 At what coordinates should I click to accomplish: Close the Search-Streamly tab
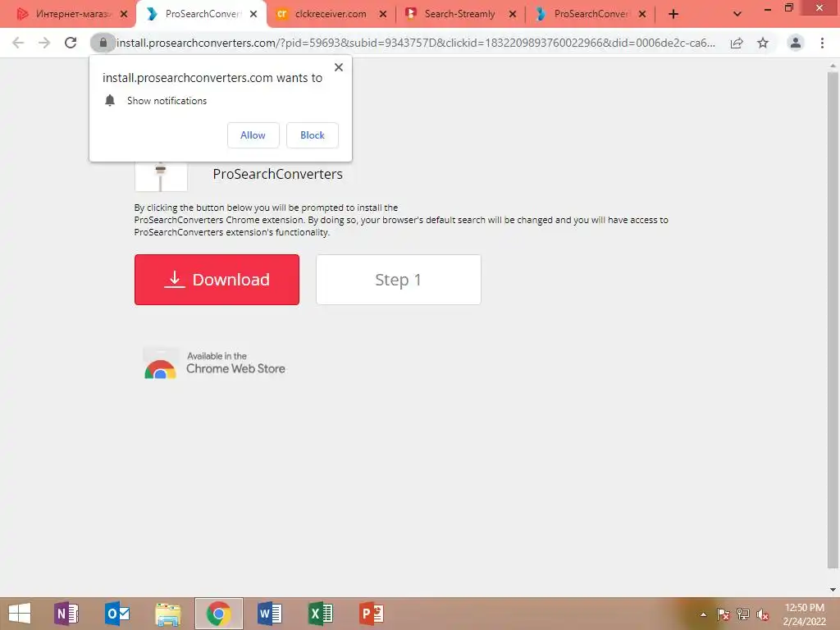point(513,15)
